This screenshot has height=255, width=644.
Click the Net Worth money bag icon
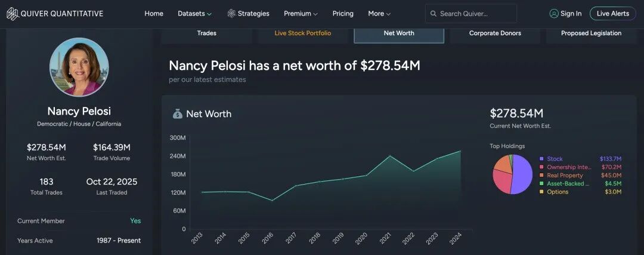pyautogui.click(x=178, y=114)
